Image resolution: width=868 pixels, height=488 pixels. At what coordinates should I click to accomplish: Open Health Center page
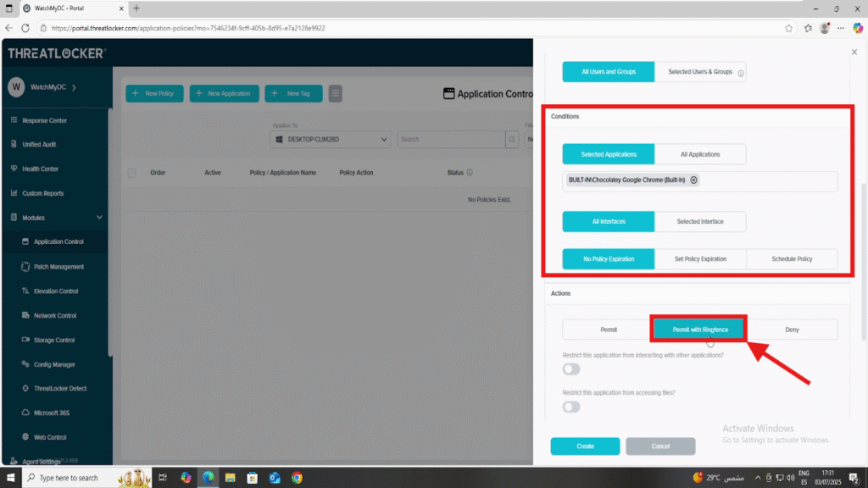click(x=40, y=169)
